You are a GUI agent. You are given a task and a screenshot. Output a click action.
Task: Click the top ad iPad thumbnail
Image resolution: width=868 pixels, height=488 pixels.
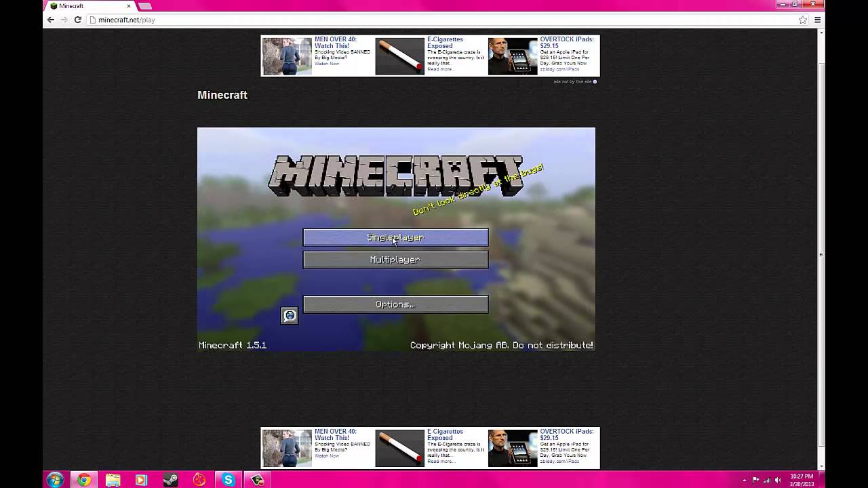coord(513,56)
